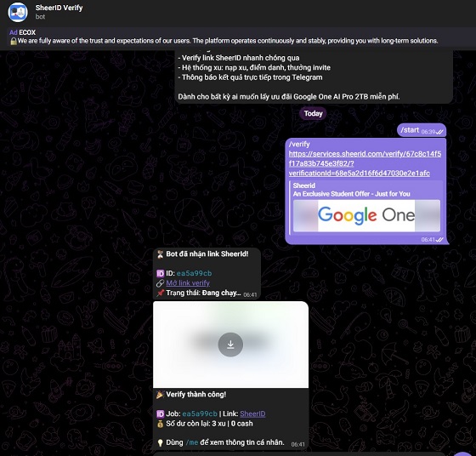The height and width of the screenshot is (456, 476).
Task: Click the money bag icon by 'Số dư còn lại'
Action: click(x=160, y=424)
